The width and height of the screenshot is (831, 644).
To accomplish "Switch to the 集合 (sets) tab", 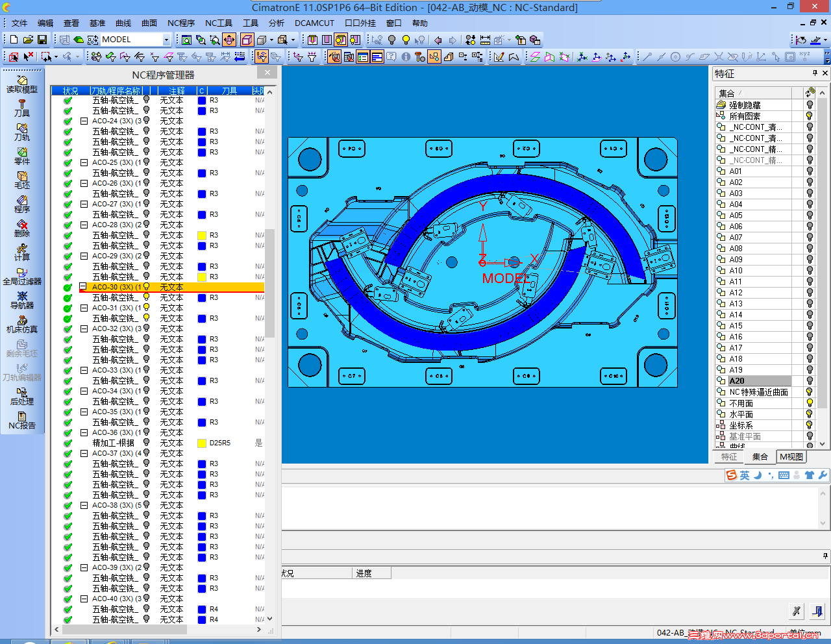I will (760, 457).
